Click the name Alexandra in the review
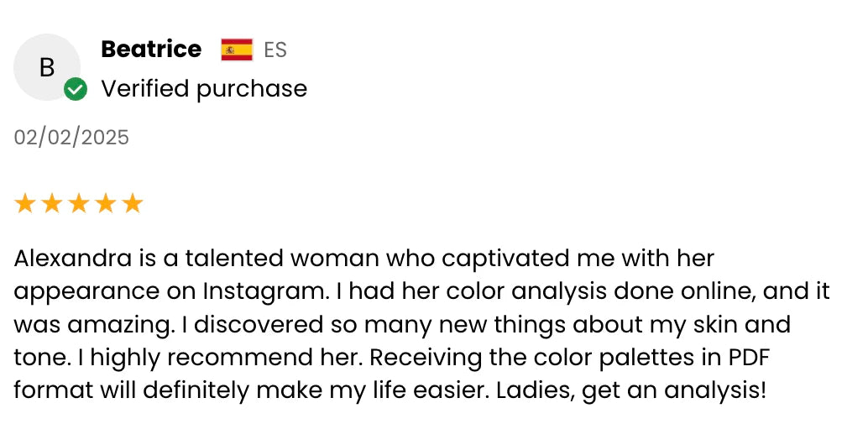Viewport: 868px width, 445px height. 73,258
